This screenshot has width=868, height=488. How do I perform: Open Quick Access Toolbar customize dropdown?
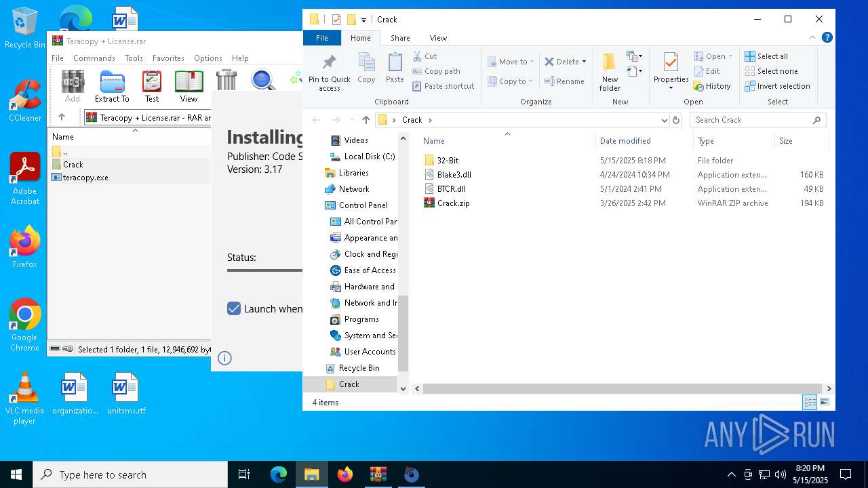(364, 20)
